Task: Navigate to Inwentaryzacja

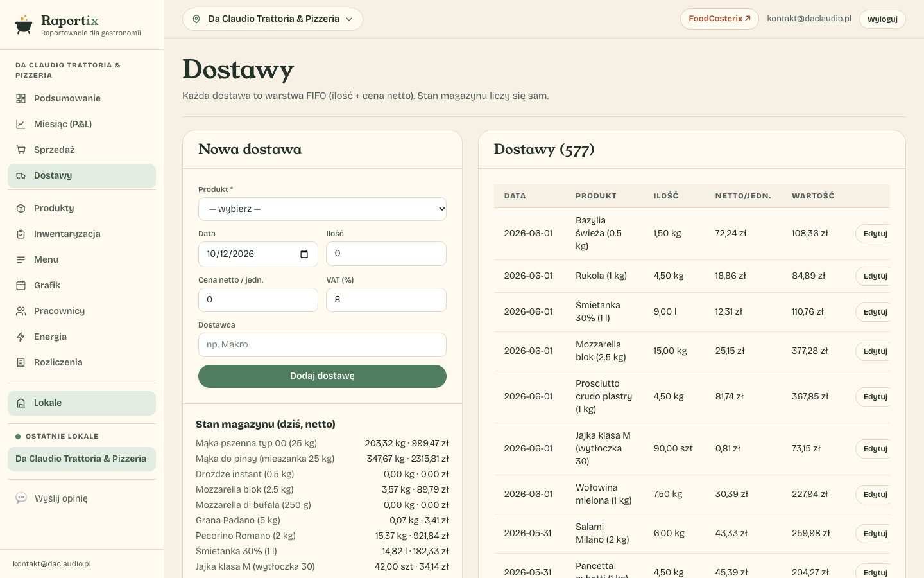Action: [x=81, y=234]
